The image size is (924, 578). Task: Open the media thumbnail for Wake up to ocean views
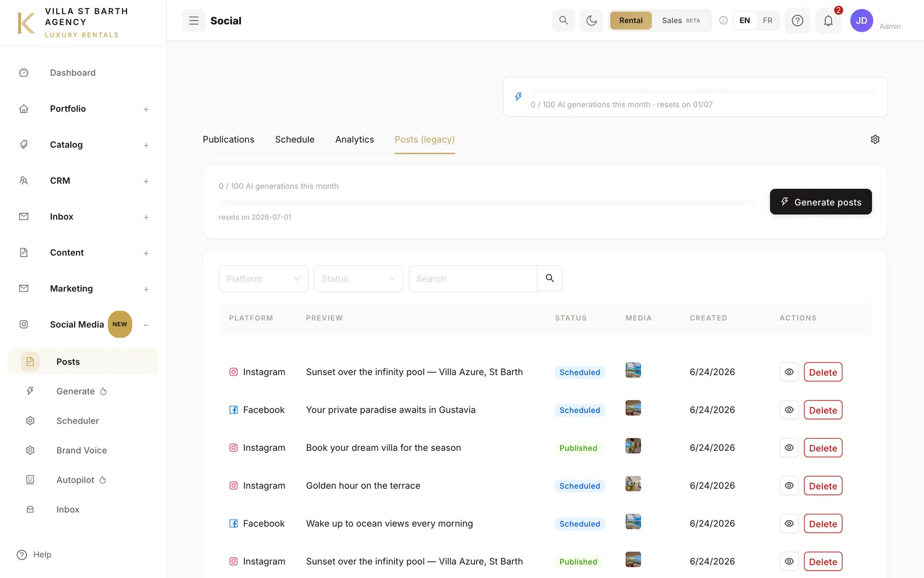[633, 521]
